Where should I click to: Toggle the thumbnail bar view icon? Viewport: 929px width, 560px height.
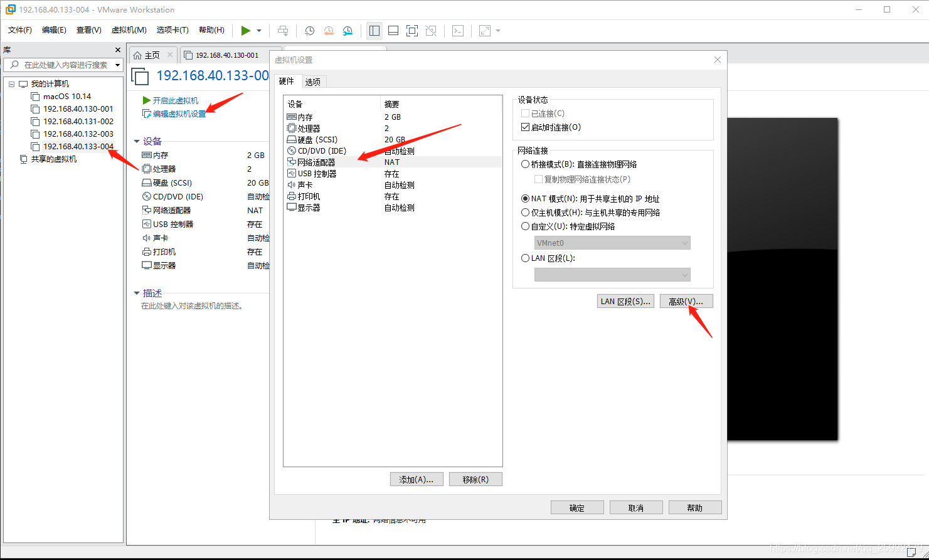click(x=393, y=31)
